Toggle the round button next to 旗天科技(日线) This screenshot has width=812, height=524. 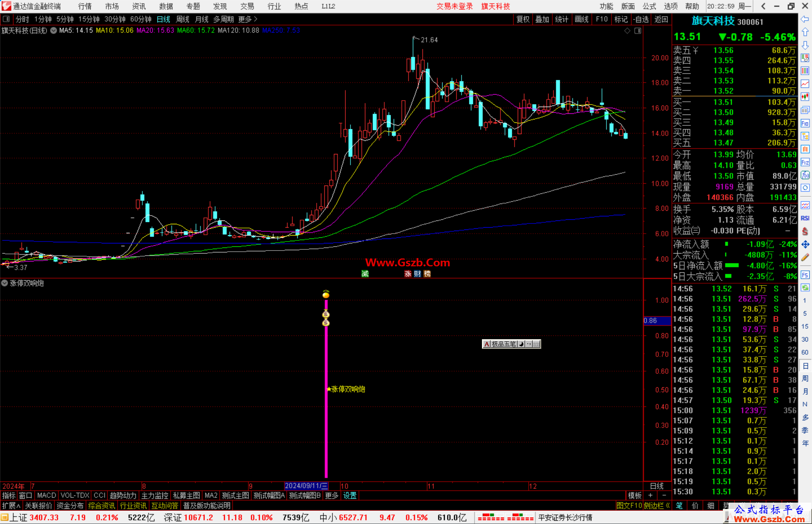tap(53, 30)
